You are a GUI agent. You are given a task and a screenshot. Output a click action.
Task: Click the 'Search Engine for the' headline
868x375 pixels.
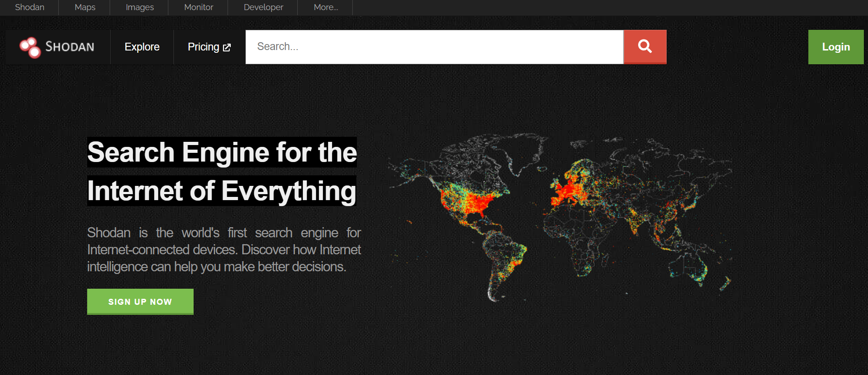(222, 152)
